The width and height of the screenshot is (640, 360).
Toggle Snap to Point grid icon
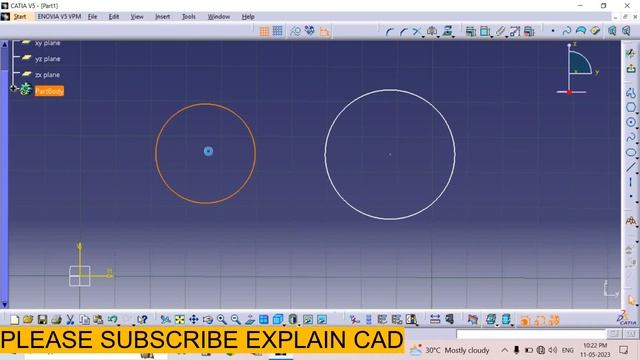278,31
